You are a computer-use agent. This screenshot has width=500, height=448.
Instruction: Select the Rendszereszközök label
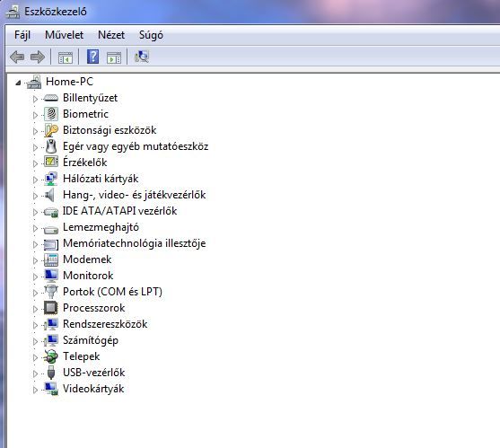105,324
